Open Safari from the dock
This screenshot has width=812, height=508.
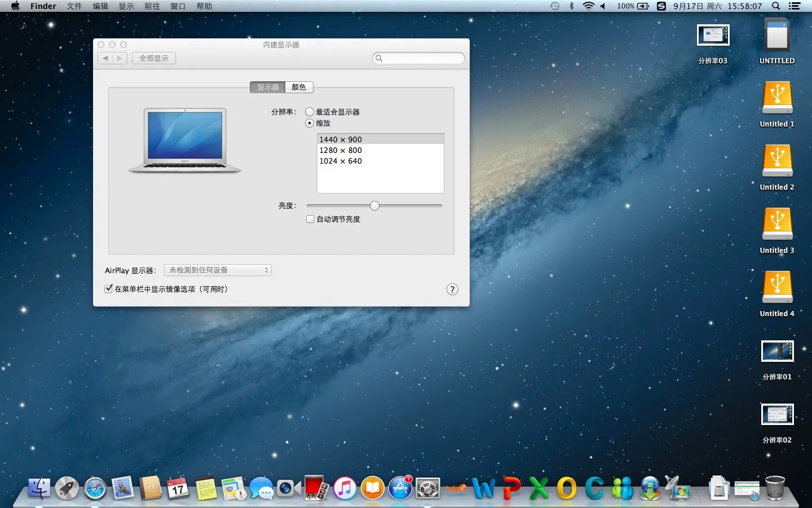point(95,488)
